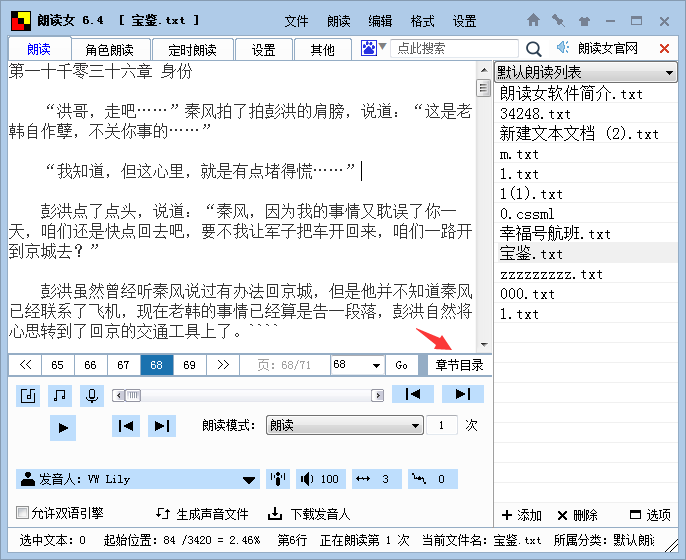Click Go to jump to page
686x560 pixels.
coord(401,364)
